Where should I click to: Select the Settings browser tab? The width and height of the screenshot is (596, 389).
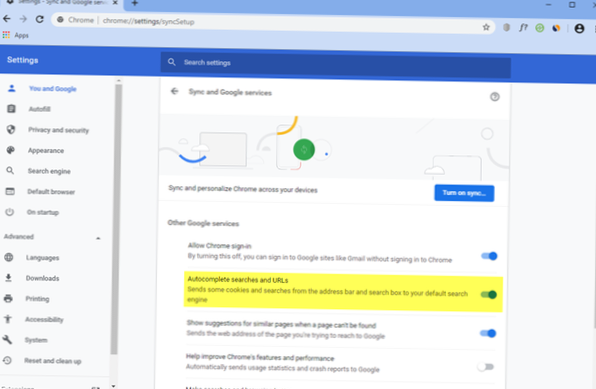tap(62, 3)
